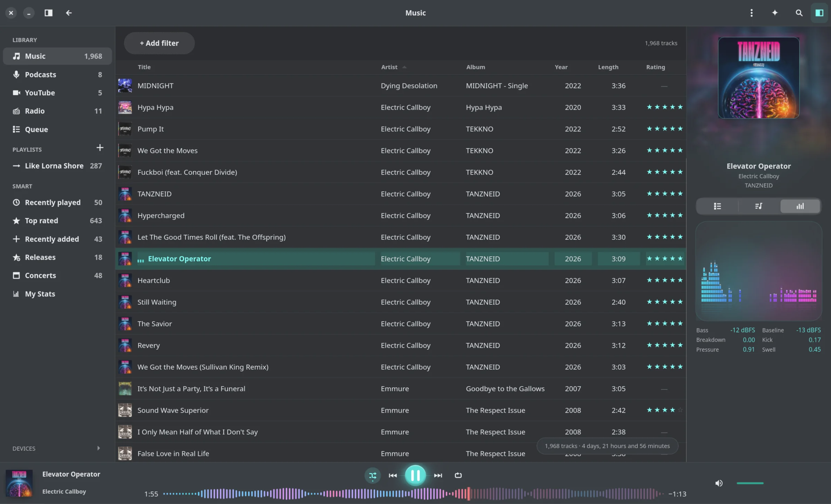View My Stats page
The height and width of the screenshot is (504, 831).
(57, 294)
